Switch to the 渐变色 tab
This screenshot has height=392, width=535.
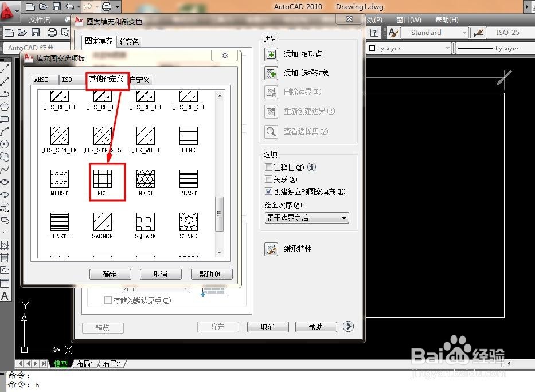point(128,42)
